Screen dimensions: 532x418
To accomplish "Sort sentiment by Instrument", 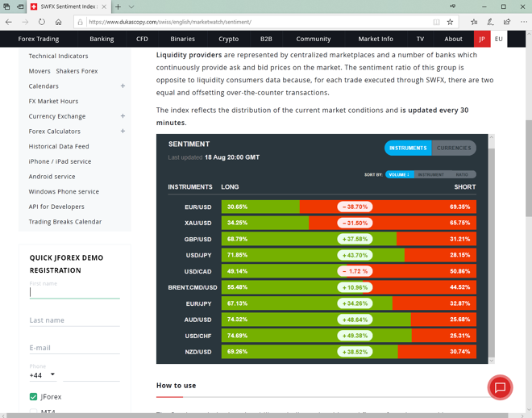I will pos(431,174).
